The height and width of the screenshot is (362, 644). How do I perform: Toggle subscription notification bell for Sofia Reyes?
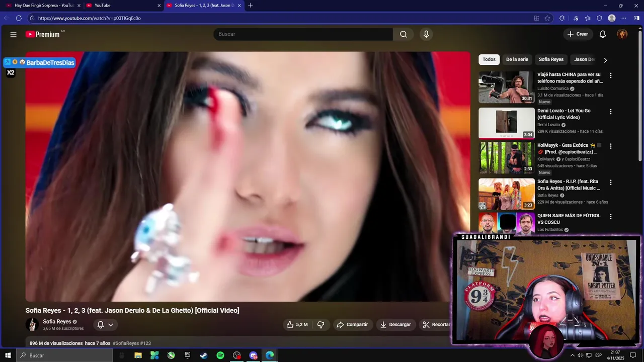101,325
